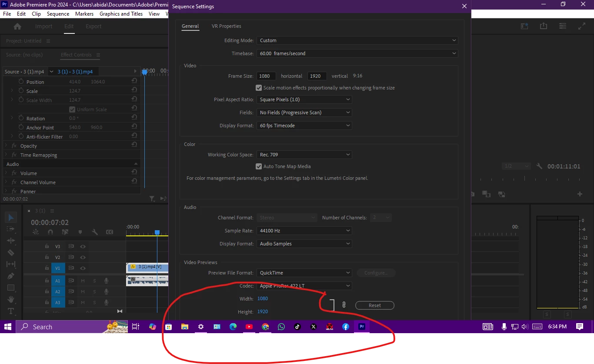Click the timeline playhead marker
Viewport: 594px width, 364px height.
(x=157, y=233)
